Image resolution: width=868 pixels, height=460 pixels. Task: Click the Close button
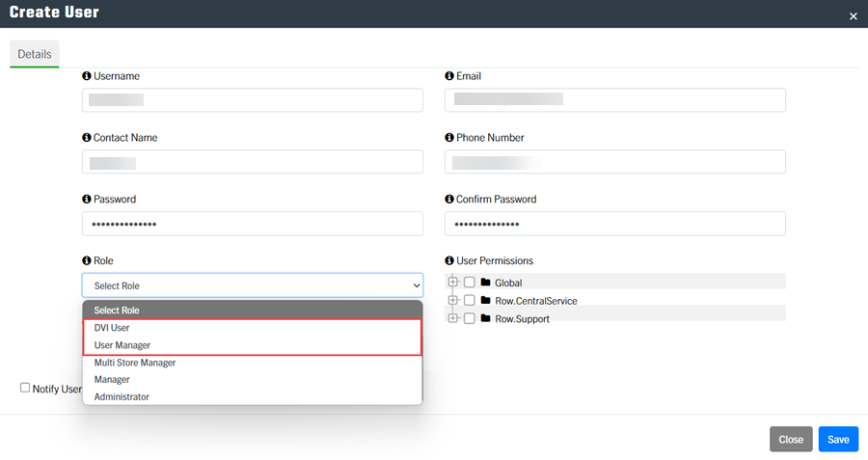coord(791,440)
